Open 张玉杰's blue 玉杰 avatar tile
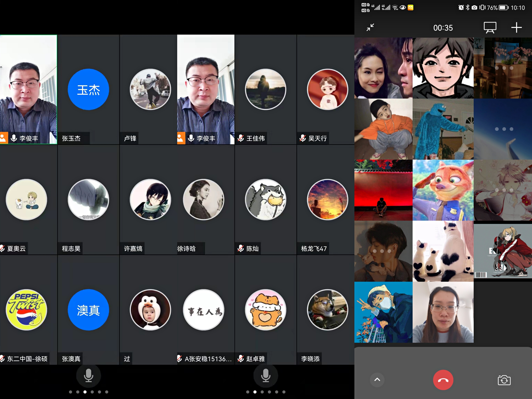This screenshot has height=399, width=532. (x=88, y=89)
